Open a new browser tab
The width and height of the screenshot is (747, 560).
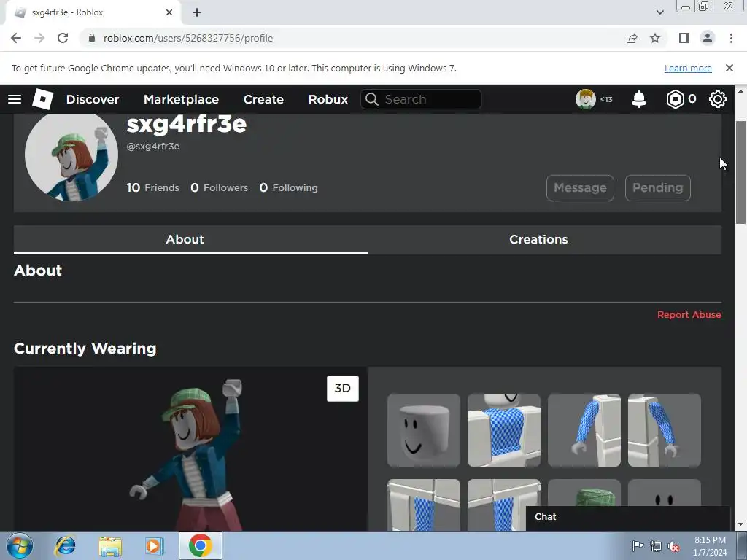[x=197, y=12]
